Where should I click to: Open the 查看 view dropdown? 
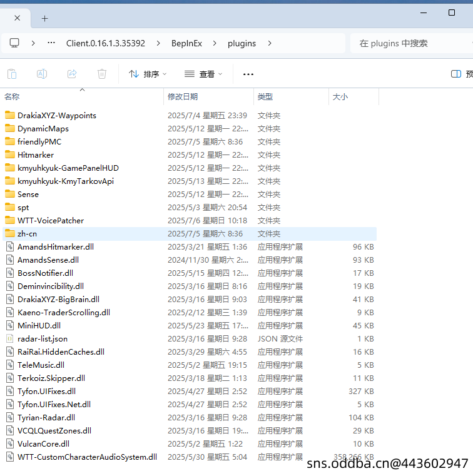click(203, 74)
